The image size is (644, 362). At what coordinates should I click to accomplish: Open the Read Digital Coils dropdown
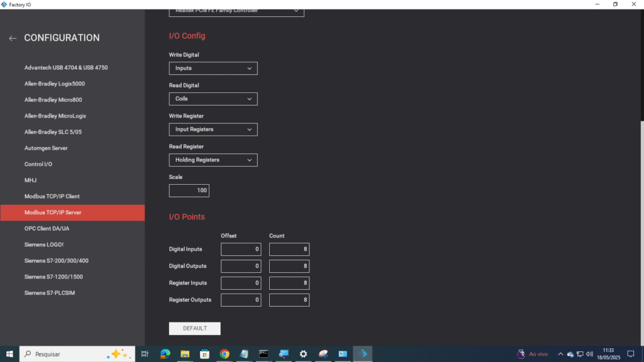point(213,99)
